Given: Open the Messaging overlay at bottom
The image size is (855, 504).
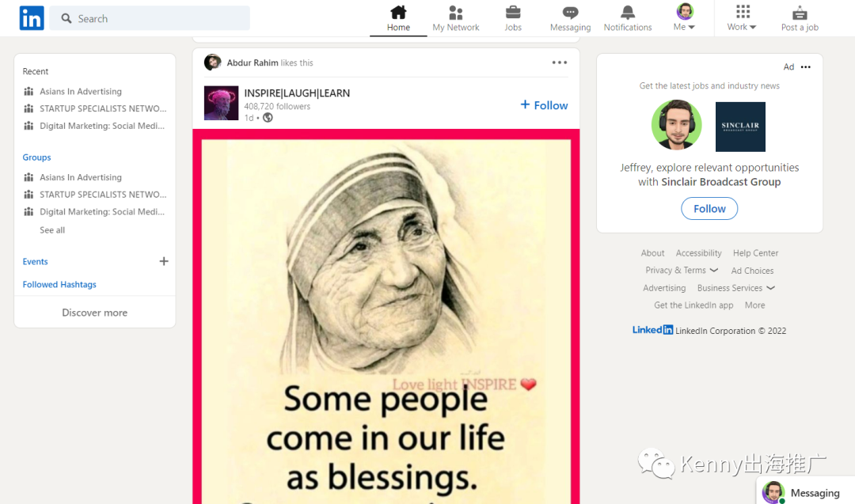Looking at the screenshot, I should [805, 491].
